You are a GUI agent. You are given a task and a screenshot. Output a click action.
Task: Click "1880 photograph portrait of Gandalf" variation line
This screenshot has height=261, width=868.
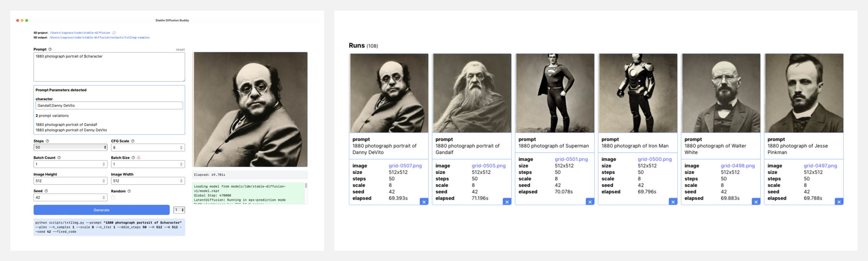coord(66,124)
